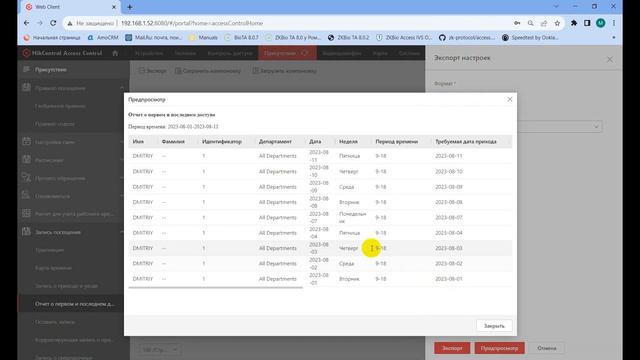The image size is (640, 360).
Task: Select Транзакция in sidebar
Action: pyautogui.click(x=49, y=250)
